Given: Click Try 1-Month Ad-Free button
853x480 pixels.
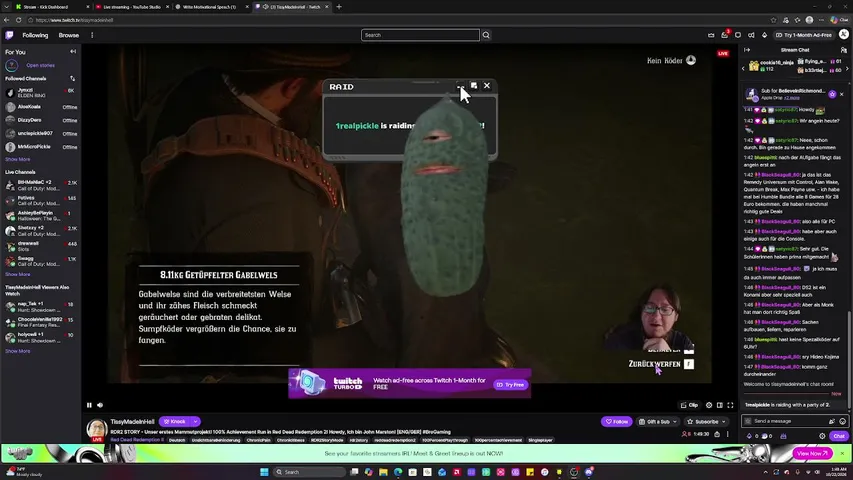Looking at the screenshot, I should (804, 35).
